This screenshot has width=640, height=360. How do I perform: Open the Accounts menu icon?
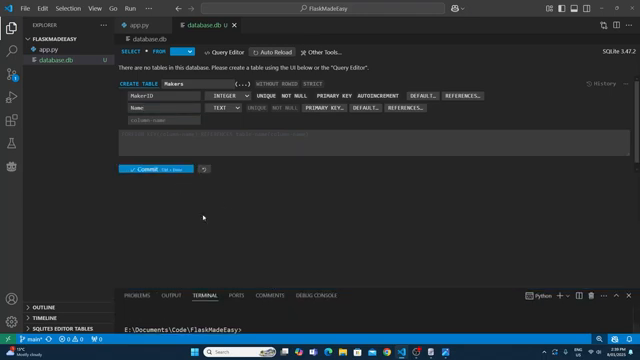pos(11,299)
